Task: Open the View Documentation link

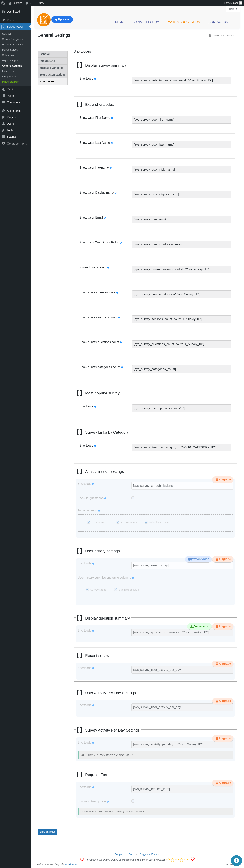Action: [223, 36]
